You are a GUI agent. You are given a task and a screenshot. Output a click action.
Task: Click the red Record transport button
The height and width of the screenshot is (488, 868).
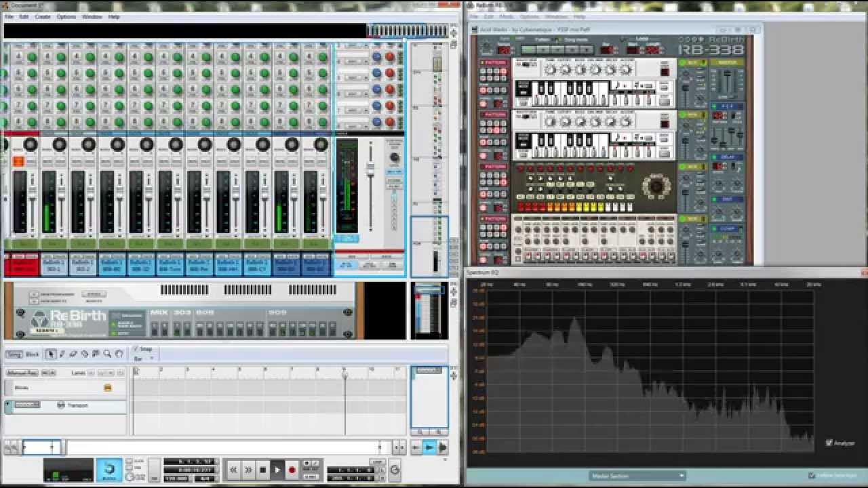pos(292,470)
